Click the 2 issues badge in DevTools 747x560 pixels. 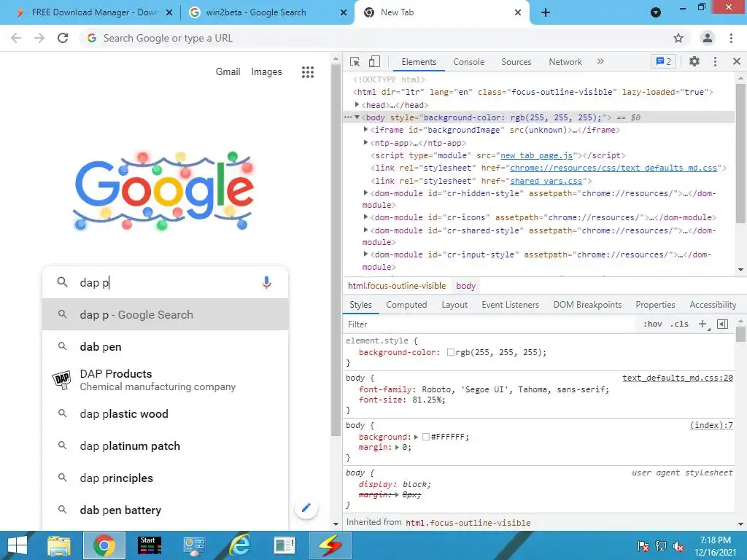coord(663,61)
